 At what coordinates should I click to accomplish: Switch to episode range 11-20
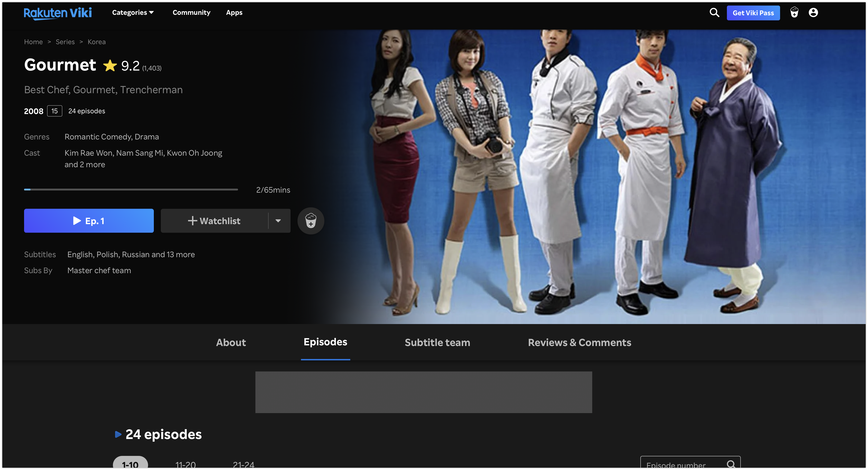tap(185, 465)
